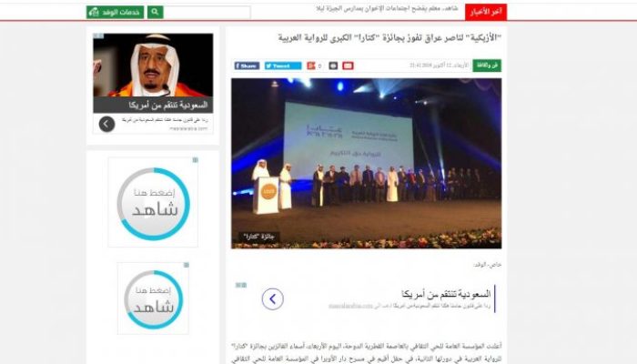Click AdChoices marker on top sidebar photo ad
This screenshot has height=364, width=637.
click(x=98, y=36)
